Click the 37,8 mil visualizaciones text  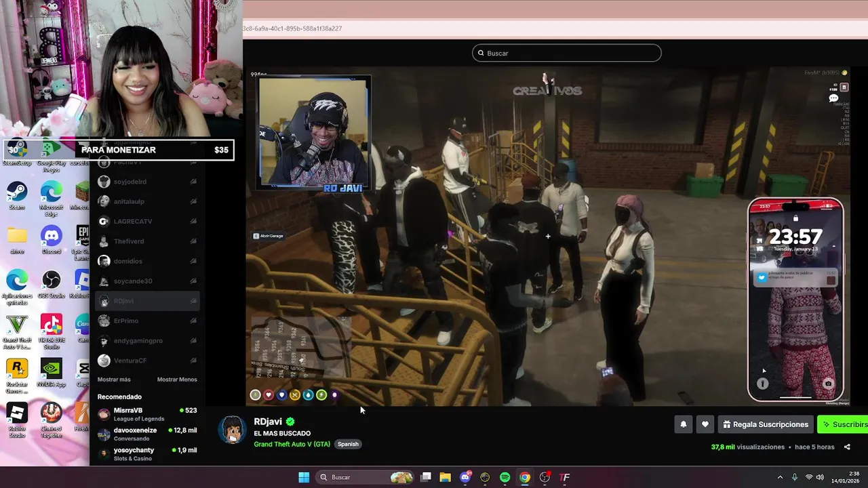tap(748, 447)
